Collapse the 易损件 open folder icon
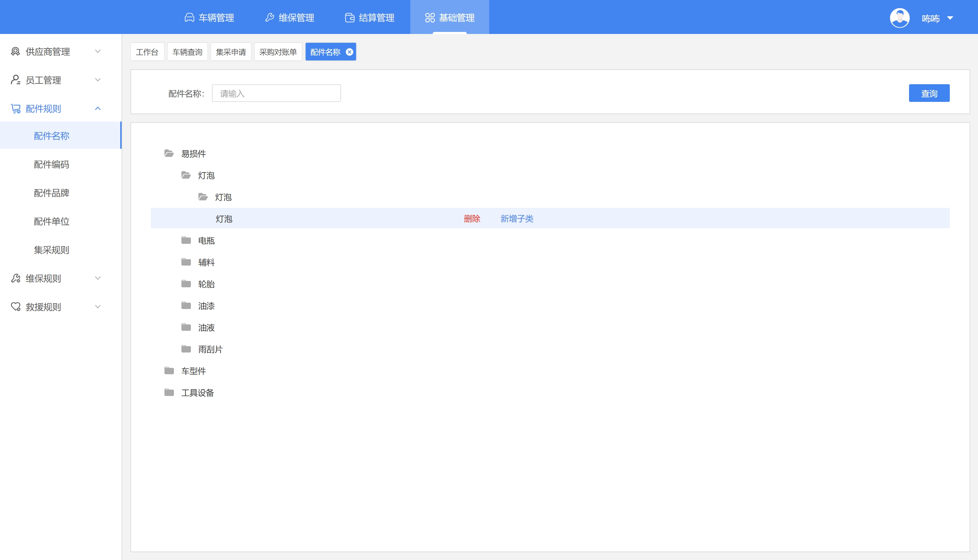This screenshot has height=560, width=978. (169, 153)
